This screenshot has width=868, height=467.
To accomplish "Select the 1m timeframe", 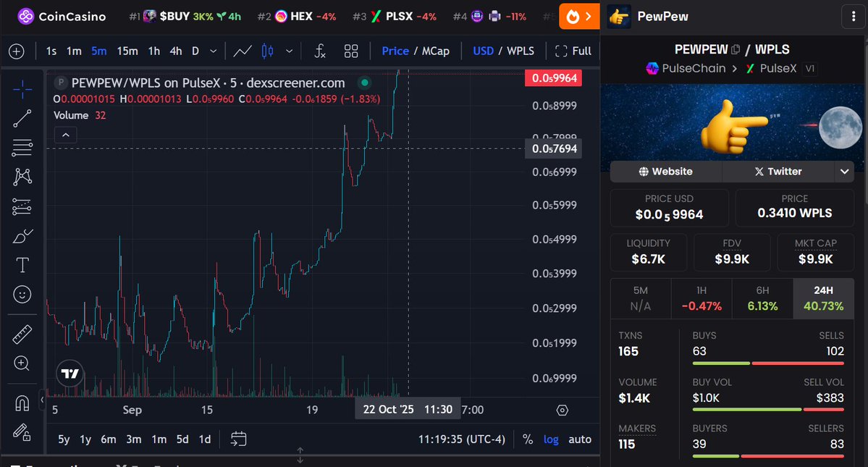I will [x=74, y=51].
